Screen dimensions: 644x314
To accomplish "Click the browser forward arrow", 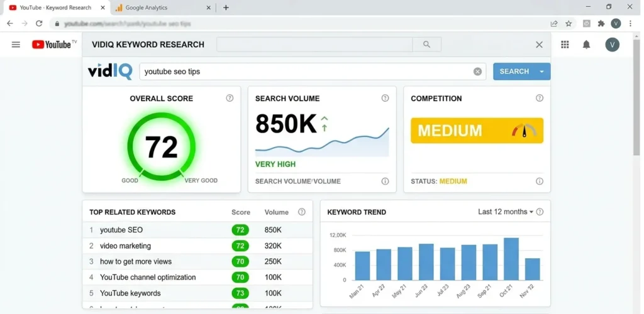I will 25,23.
